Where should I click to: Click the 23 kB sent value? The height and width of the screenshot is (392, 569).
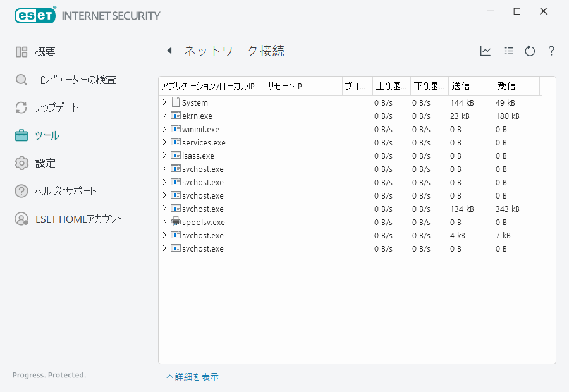point(460,116)
